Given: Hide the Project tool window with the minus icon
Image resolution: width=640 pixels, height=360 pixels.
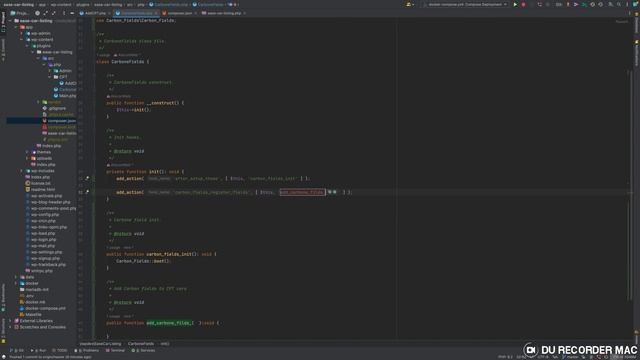Looking at the screenshot, I should (x=72, y=13).
